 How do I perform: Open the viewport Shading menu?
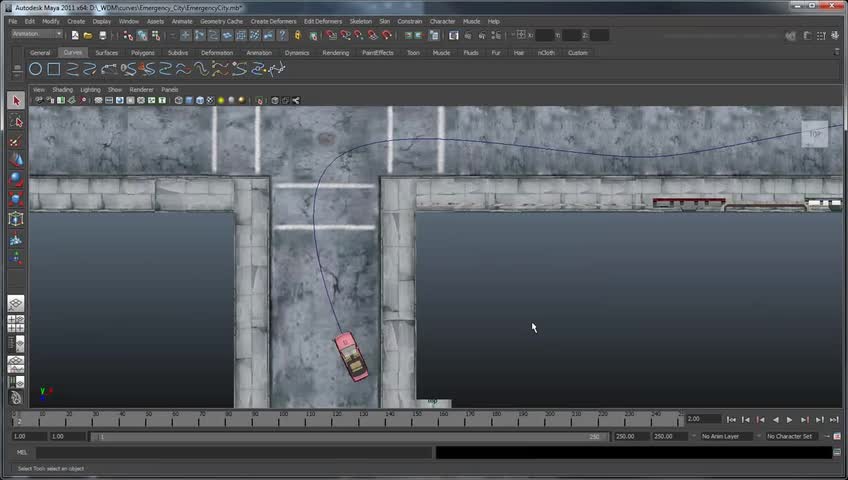pyautogui.click(x=63, y=89)
